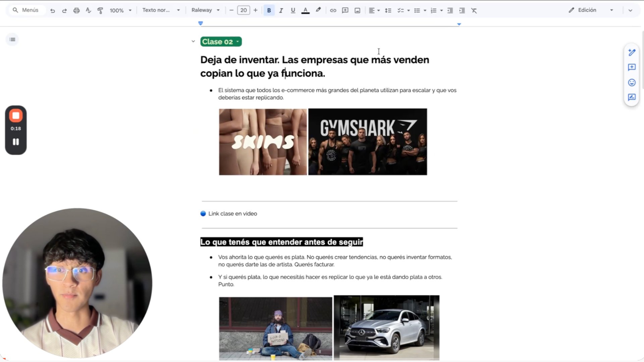Open the numbered list options arrow
644x362 pixels.
pyautogui.click(x=441, y=10)
